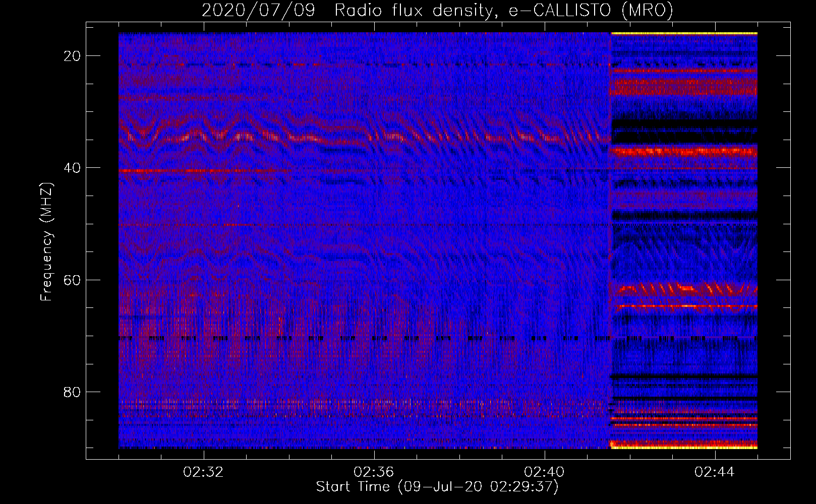Click the y-axis tick label '20'
The height and width of the screenshot is (504, 816).
[72, 56]
